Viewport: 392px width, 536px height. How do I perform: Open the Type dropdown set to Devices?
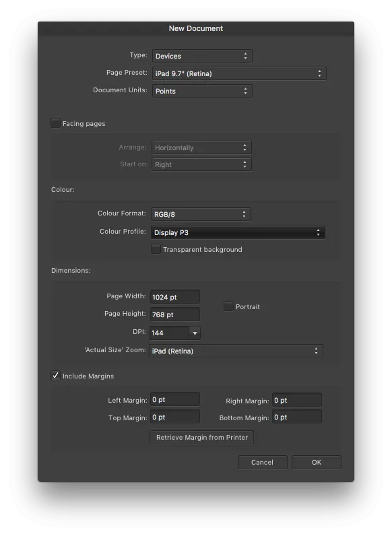[202, 56]
